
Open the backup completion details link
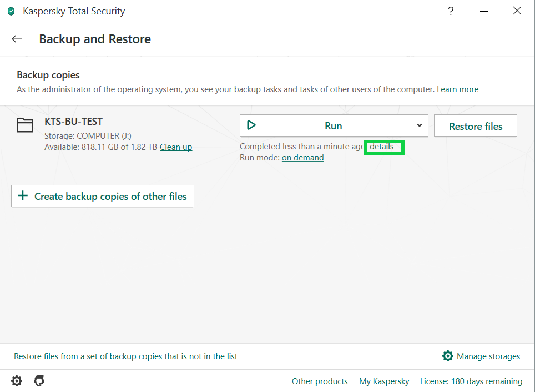click(382, 147)
